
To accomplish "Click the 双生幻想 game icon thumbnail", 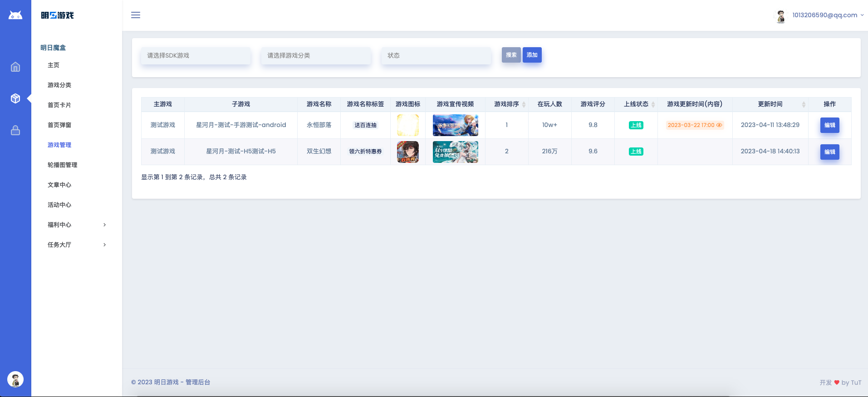I will coord(407,152).
